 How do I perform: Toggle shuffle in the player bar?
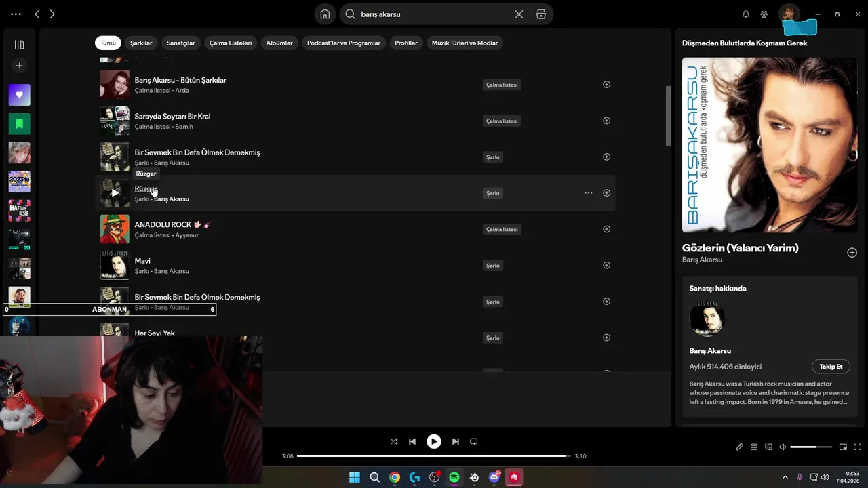[394, 441]
